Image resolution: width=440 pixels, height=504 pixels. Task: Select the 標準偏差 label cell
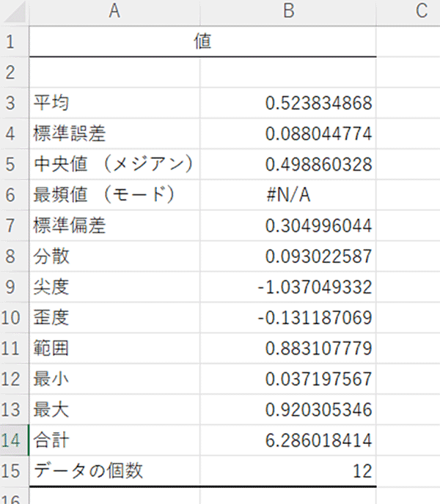point(114,226)
